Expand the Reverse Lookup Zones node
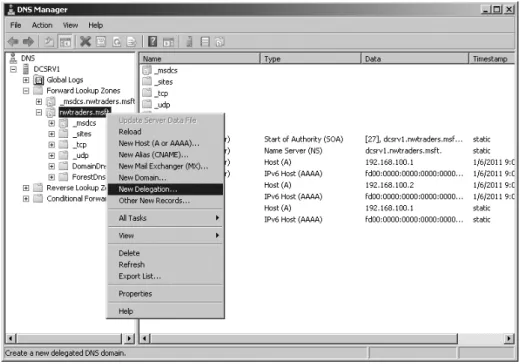The image size is (520, 364). pyautogui.click(x=26, y=188)
